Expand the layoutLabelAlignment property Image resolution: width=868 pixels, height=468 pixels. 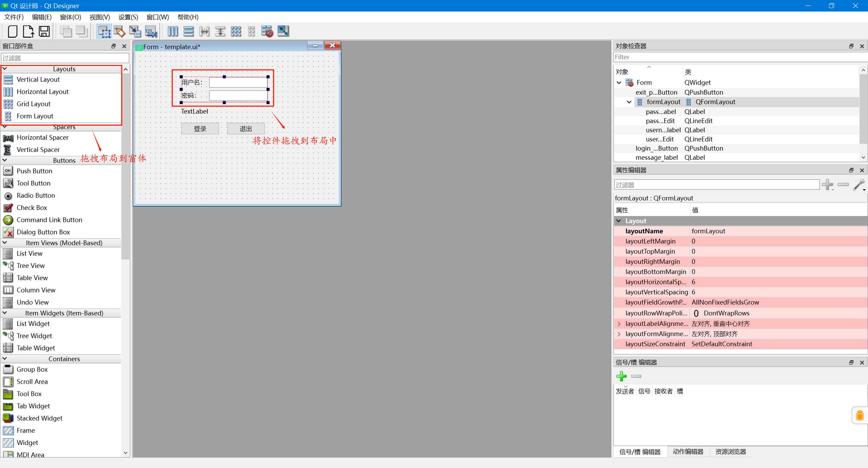tap(619, 324)
